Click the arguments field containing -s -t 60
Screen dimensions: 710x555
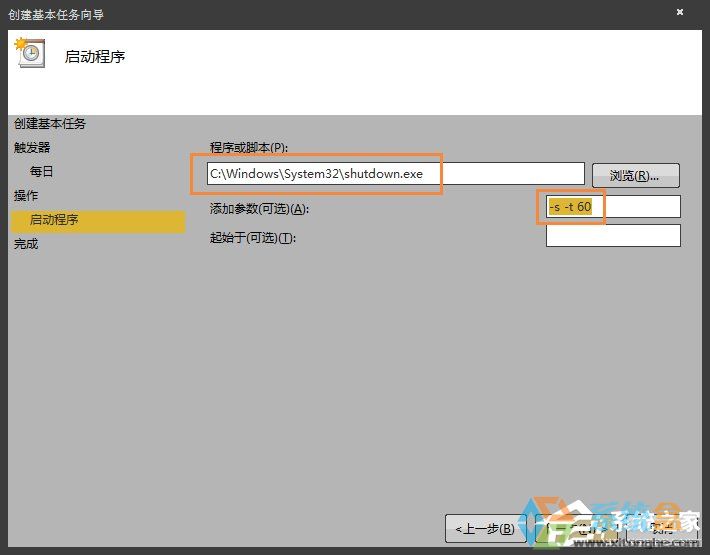(x=613, y=207)
